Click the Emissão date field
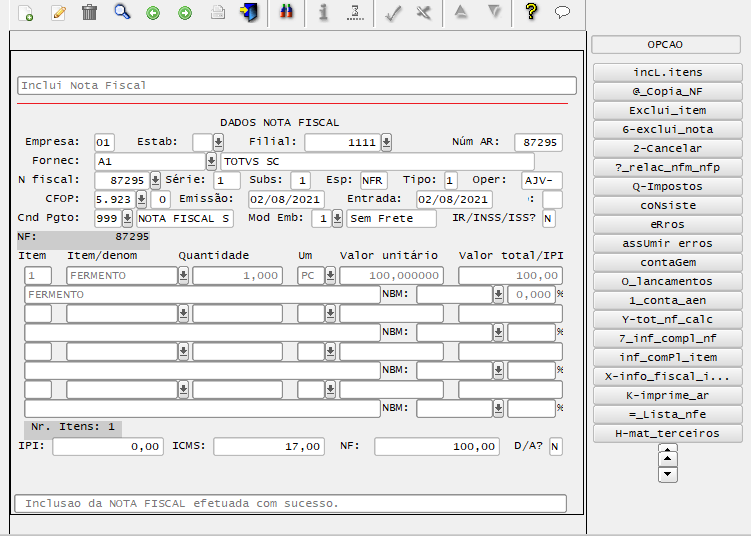This screenshot has width=751, height=542. 286,199
